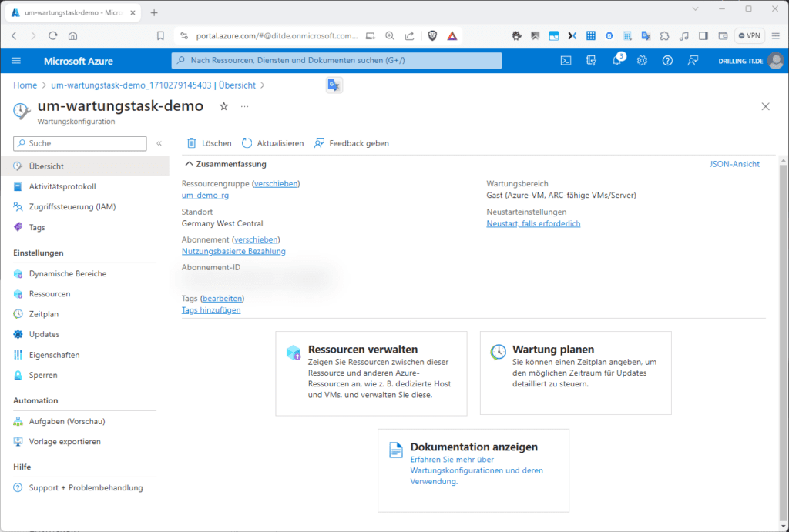
Task: Open the um-demo-rg resource group link
Action: click(205, 195)
